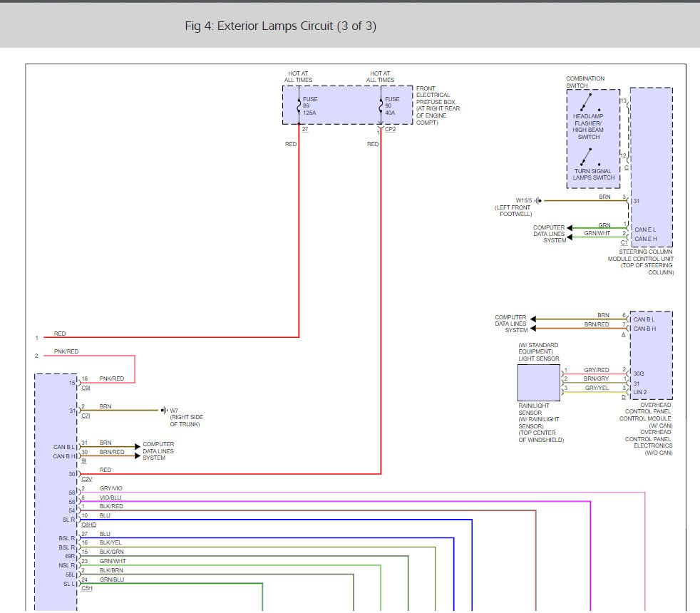Click the VIO/BLU wire label
This screenshot has height=613, width=700.
point(110,498)
